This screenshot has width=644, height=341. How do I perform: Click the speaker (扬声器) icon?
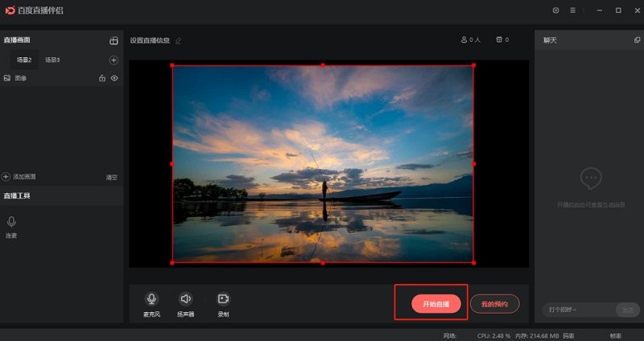(x=186, y=299)
